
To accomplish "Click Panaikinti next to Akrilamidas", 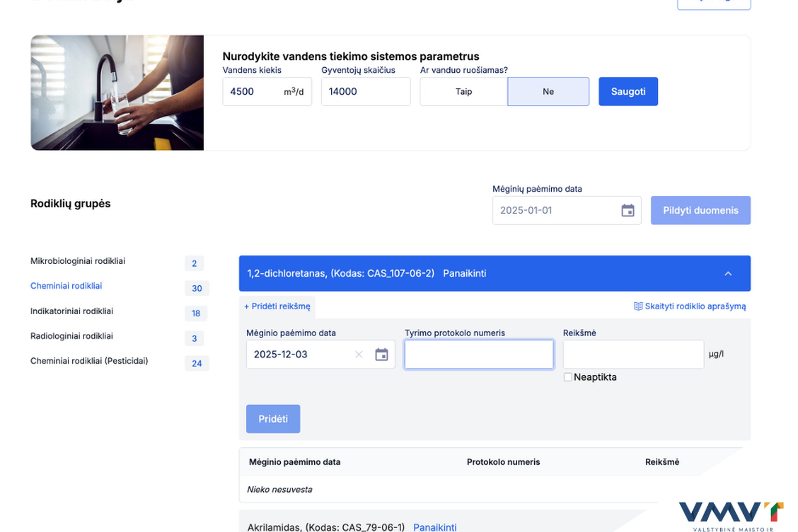I will tap(435, 527).
